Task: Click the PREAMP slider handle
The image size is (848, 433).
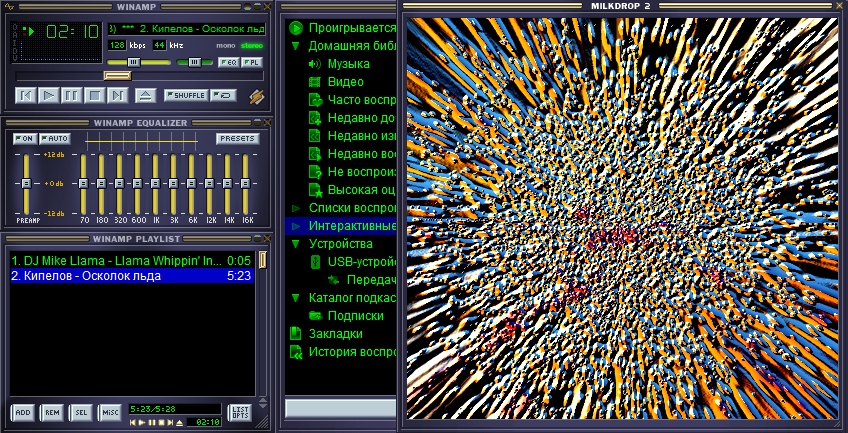Action: coord(25,184)
